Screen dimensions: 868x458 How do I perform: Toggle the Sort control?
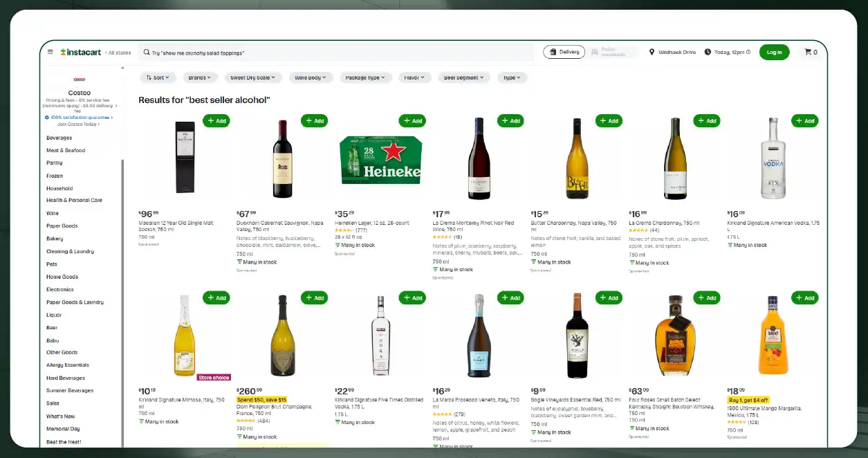(157, 77)
